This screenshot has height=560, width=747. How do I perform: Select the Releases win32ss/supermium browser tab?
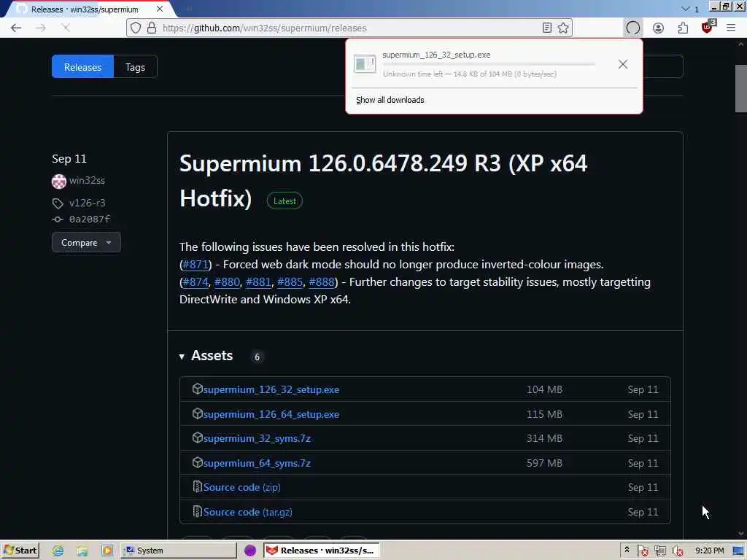tap(86, 9)
